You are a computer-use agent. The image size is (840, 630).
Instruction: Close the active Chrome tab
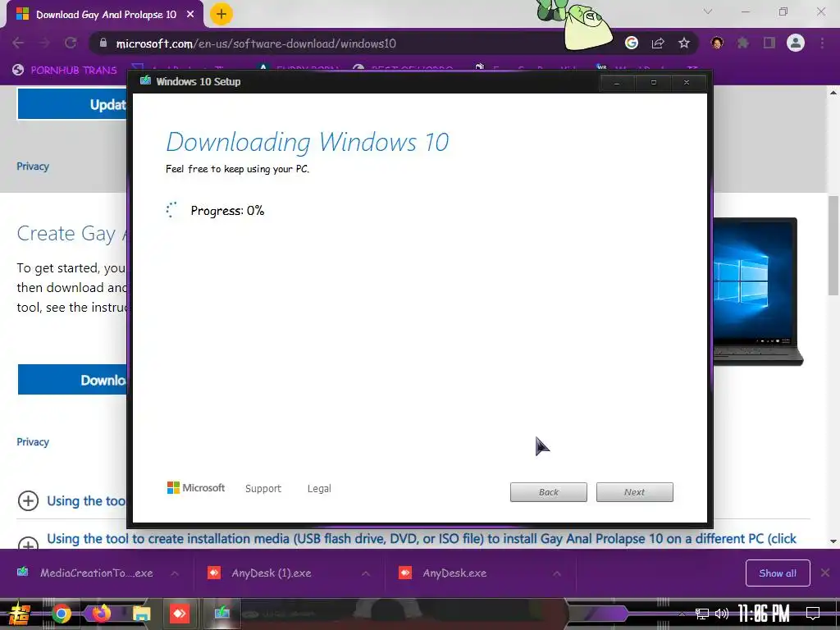click(x=190, y=15)
